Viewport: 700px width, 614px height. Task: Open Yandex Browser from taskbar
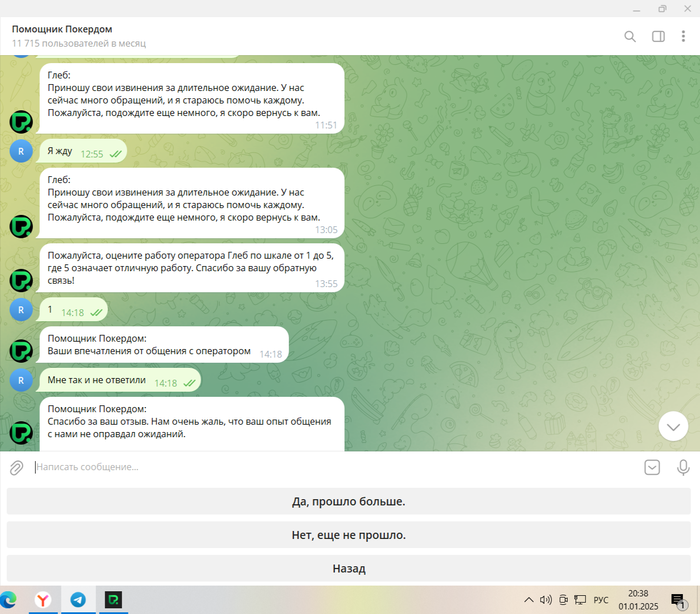43,600
